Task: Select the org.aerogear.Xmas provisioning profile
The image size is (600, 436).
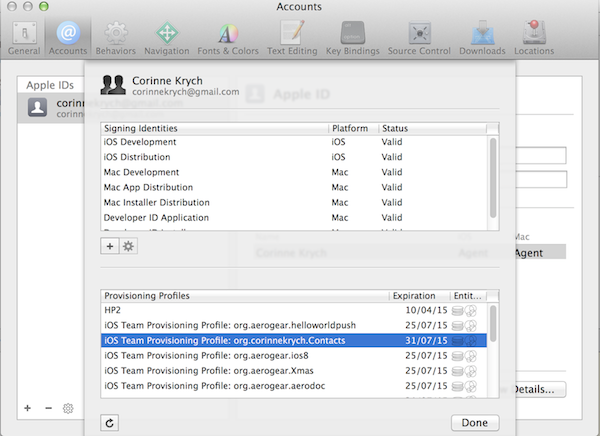Action: coord(294,371)
